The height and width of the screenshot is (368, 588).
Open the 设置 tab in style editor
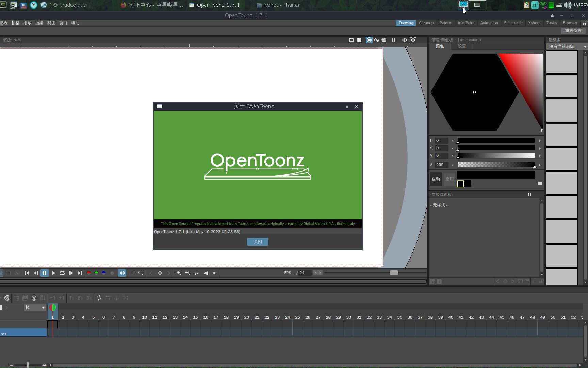pyautogui.click(x=462, y=46)
